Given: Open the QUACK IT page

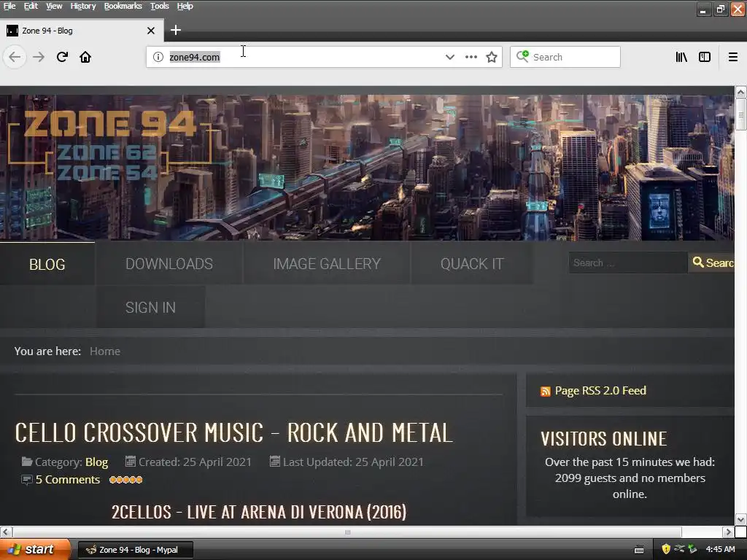Looking at the screenshot, I should [x=472, y=264].
